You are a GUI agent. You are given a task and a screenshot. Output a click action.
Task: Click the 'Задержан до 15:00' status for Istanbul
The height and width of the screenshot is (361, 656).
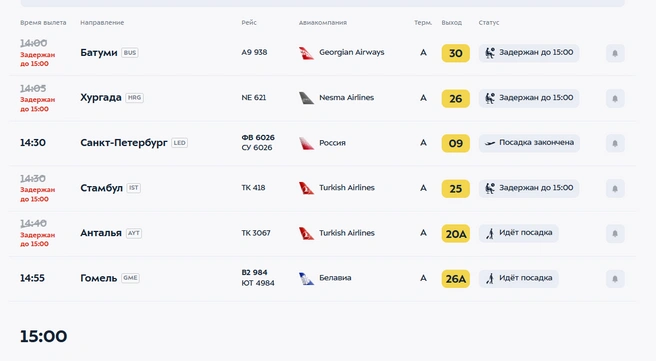click(x=529, y=188)
